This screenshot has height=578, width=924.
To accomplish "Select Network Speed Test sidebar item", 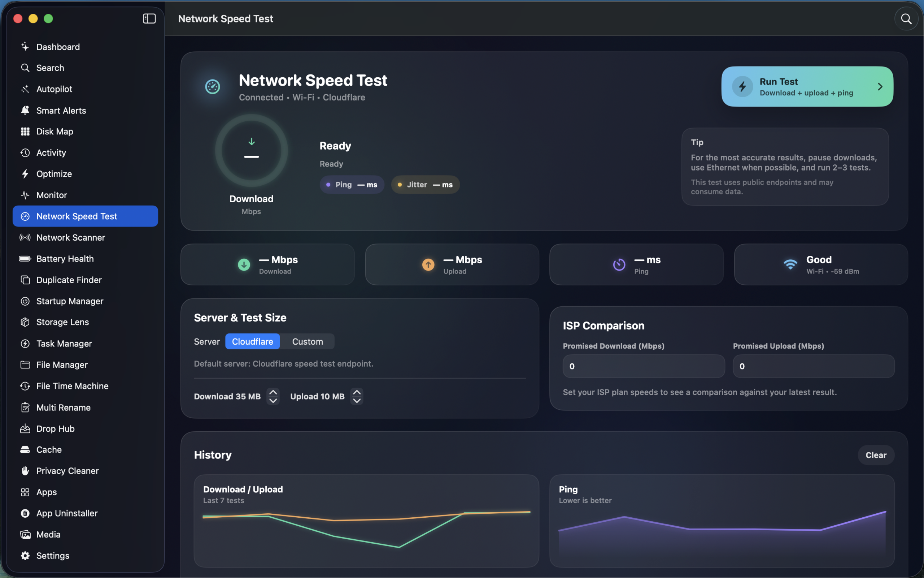I will pyautogui.click(x=85, y=216).
